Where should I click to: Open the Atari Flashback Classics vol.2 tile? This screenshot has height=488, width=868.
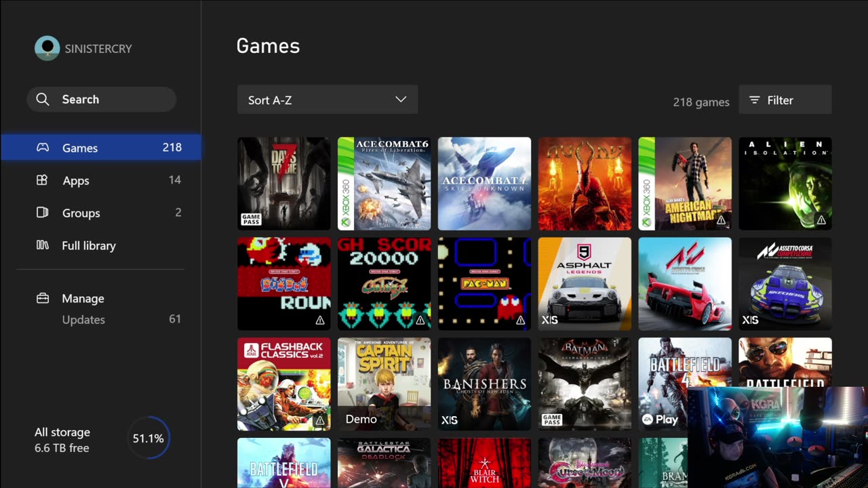284,384
